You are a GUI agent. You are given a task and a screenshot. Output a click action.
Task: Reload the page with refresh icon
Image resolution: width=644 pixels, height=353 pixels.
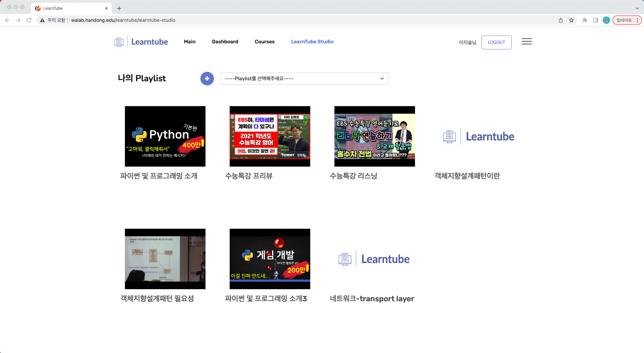click(x=29, y=20)
